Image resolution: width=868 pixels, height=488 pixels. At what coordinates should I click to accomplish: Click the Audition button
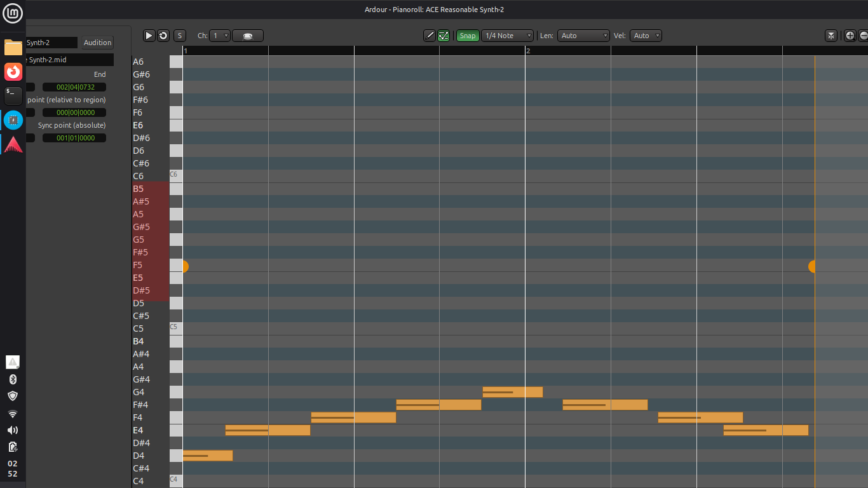(97, 43)
